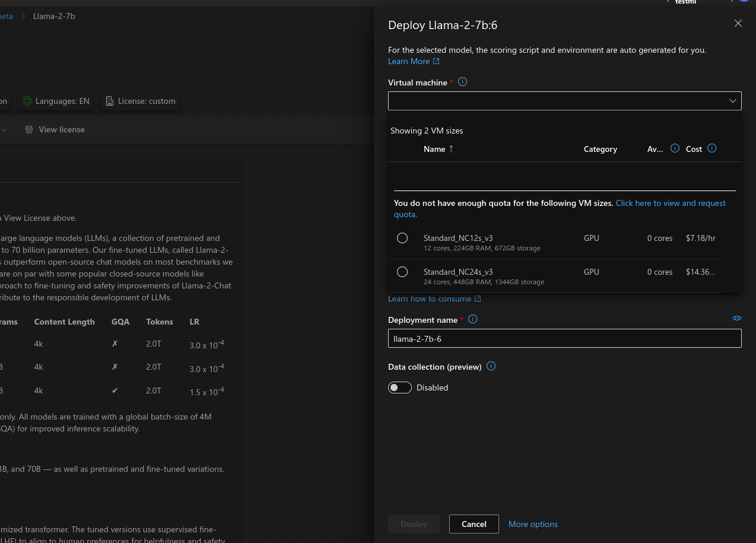The width and height of the screenshot is (756, 543).
Task: Open the Virtual machine info tooltip icon
Action: (x=463, y=82)
